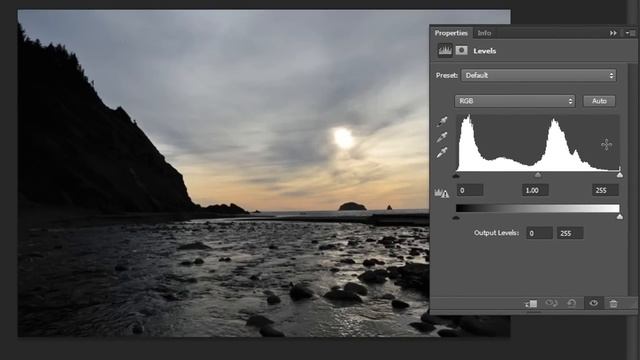Click the input highlight 255 field
640x360 pixels.
pos(605,190)
